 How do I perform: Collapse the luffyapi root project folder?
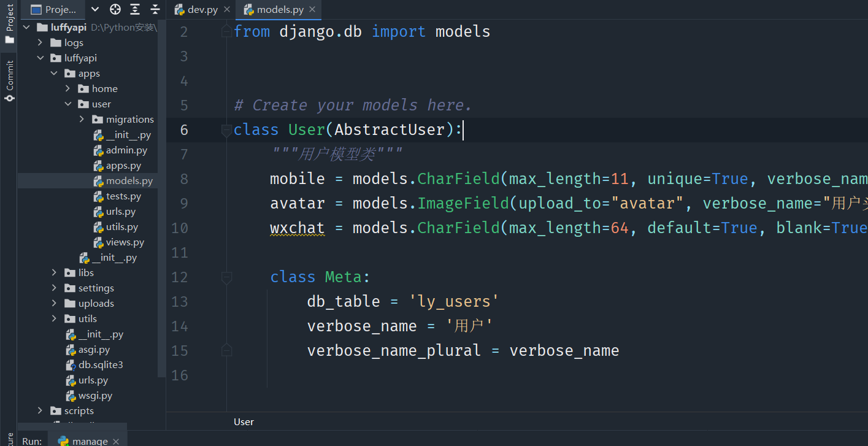(27, 28)
